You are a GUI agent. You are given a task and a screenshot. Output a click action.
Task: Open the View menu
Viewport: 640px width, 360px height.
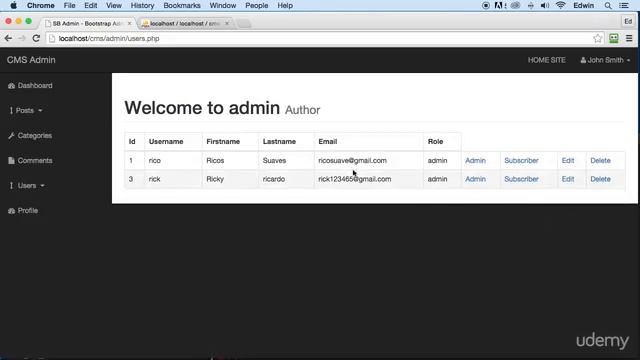tap(114, 5)
